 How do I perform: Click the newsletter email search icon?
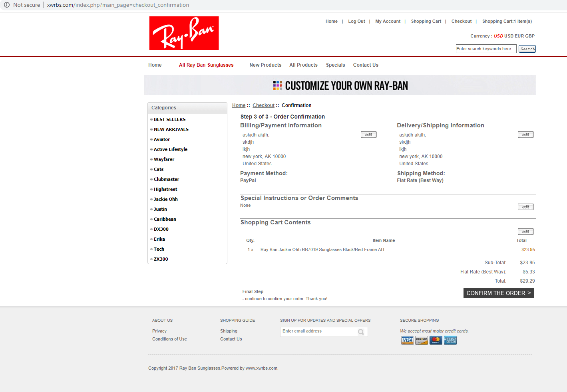[x=361, y=332]
